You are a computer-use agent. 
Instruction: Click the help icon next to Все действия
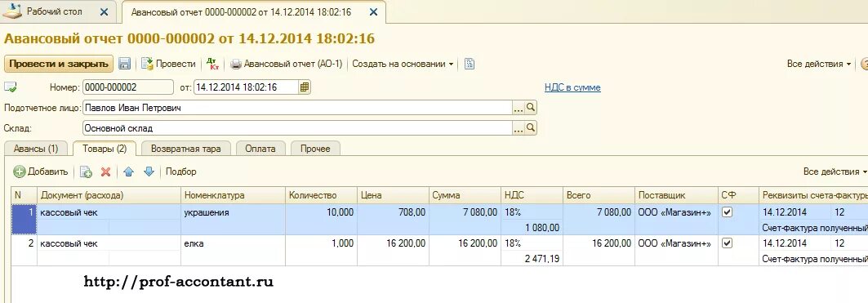click(864, 64)
